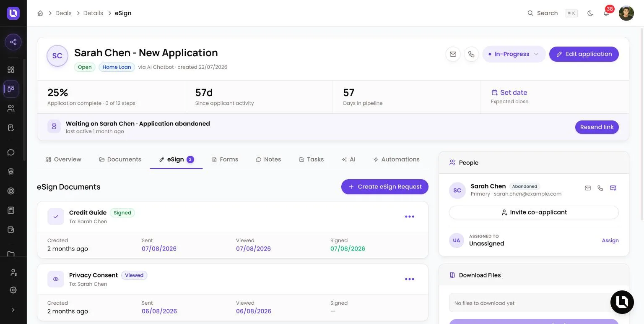
Task: Click the send-invite envelope icon in People
Action: (613, 188)
